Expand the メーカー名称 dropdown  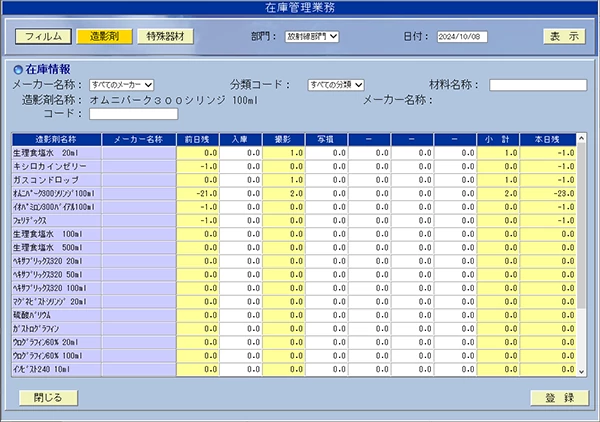point(122,85)
